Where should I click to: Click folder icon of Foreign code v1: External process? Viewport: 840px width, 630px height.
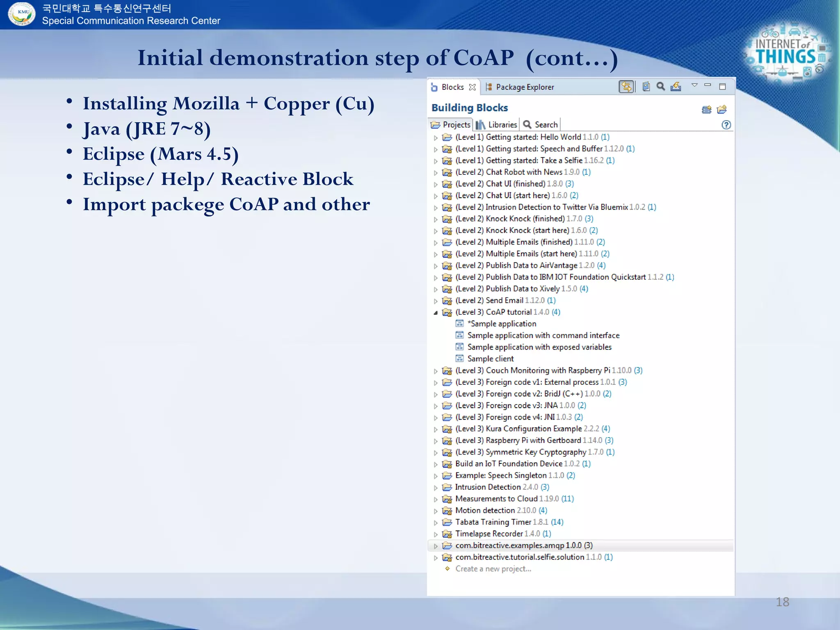pos(447,382)
